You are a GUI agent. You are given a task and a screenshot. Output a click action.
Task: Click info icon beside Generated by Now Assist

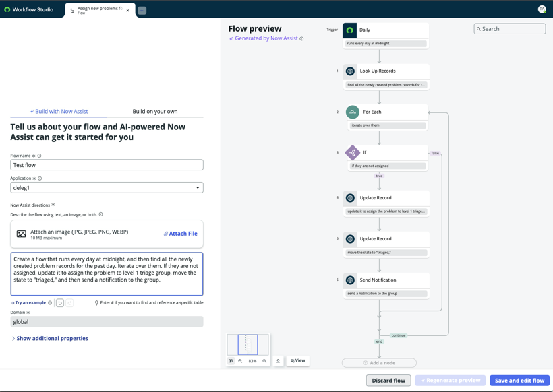click(301, 39)
